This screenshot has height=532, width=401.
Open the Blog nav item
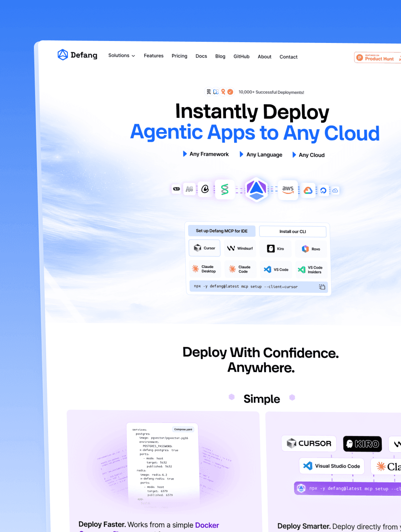click(220, 56)
